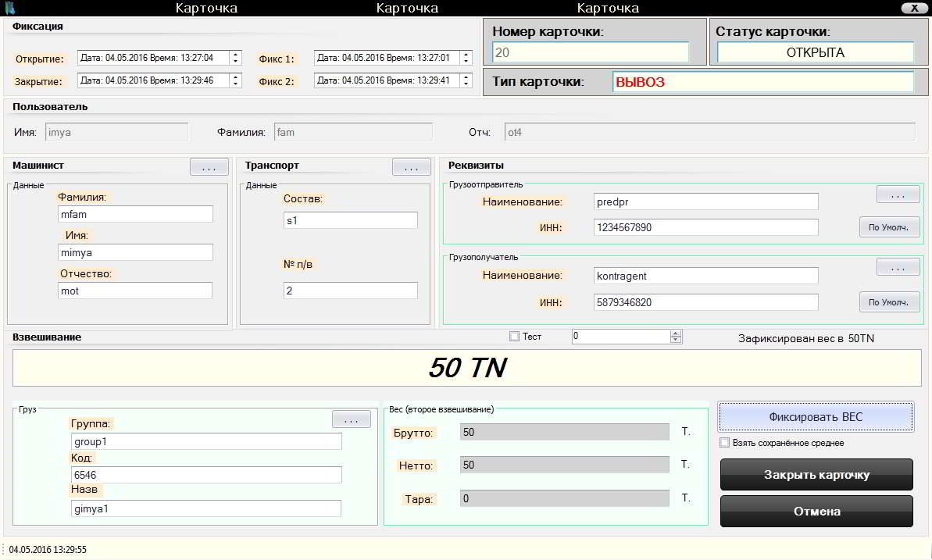
Task: Click the Состав input field
Action: click(x=350, y=221)
